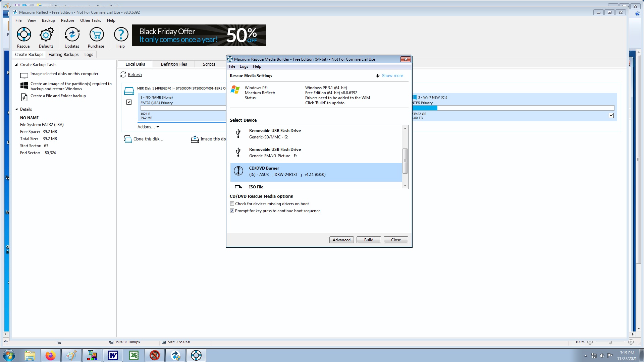Image resolution: width=644 pixels, height=362 pixels.
Task: Open Logs tab in main window
Action: (89, 55)
